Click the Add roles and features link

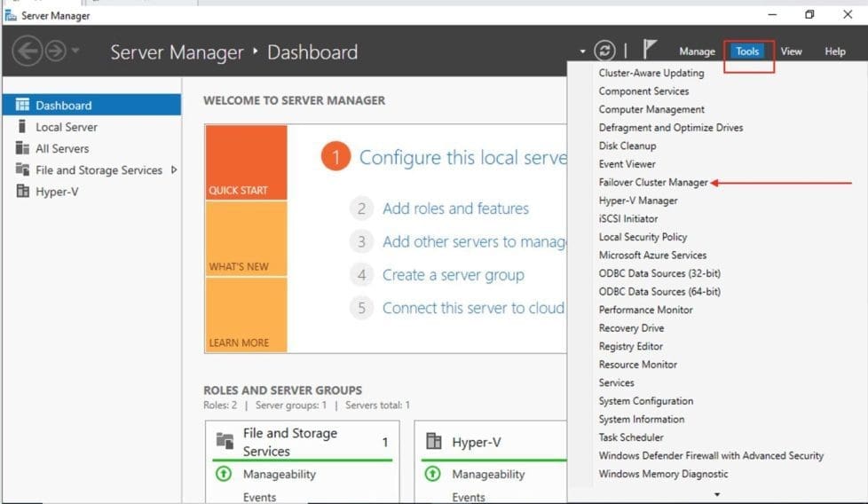455,209
